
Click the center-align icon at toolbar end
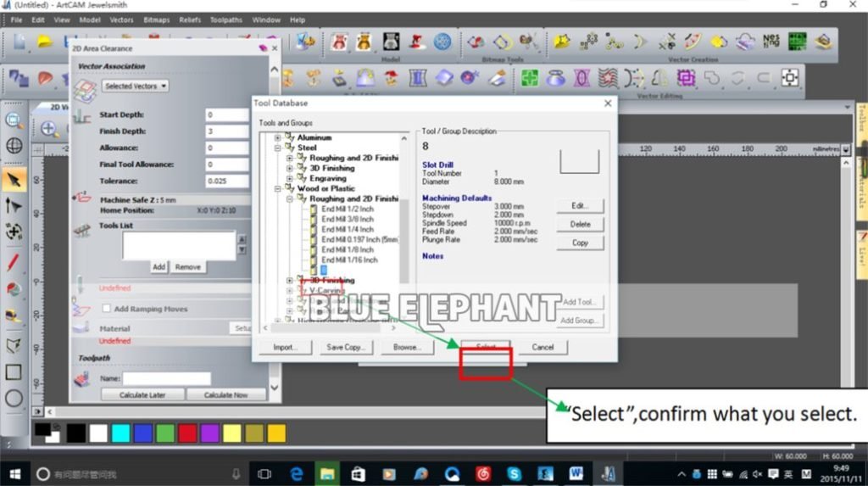(x=790, y=78)
